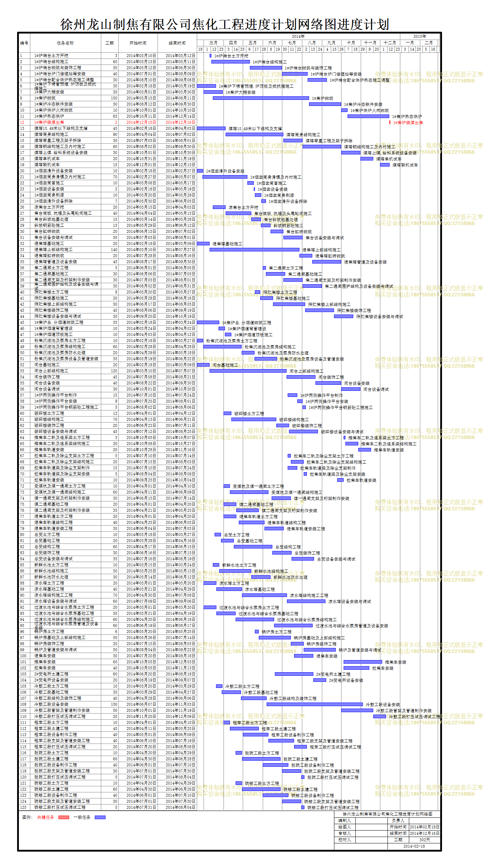
Task: Click the Gantt bar for 1#焦炉热态烘炉
Action: pos(368,116)
